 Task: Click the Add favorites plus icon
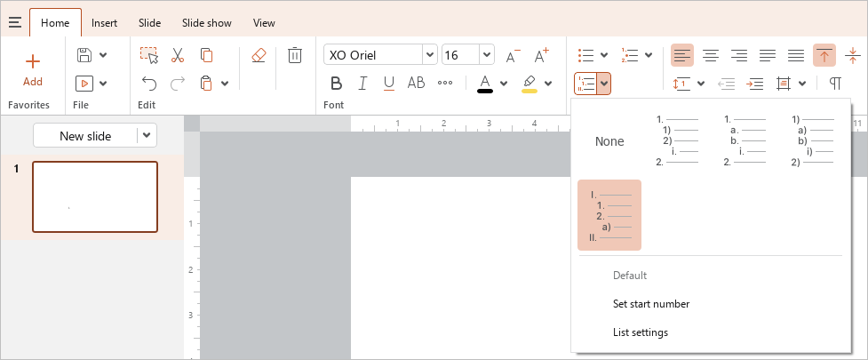click(33, 61)
